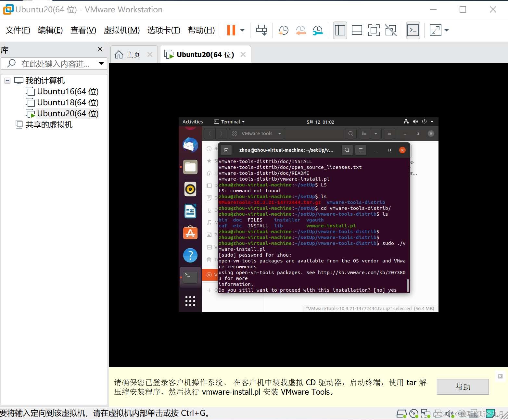Image resolution: width=508 pixels, height=420 pixels.
Task: Click the terminal search icon
Action: click(x=347, y=150)
